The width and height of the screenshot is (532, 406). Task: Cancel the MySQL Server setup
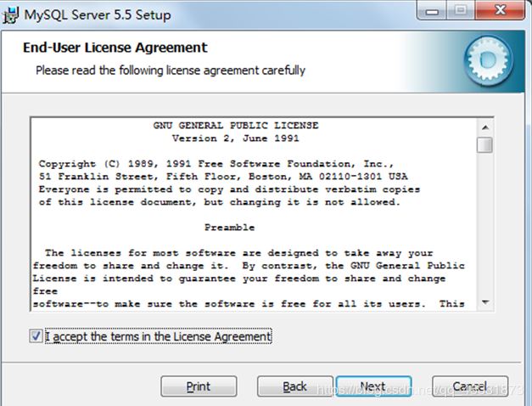pos(470,386)
